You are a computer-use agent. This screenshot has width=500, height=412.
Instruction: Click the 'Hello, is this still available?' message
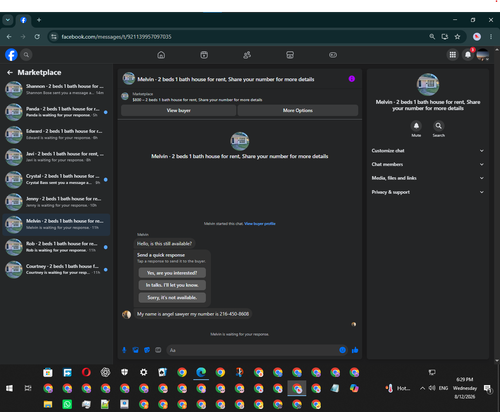(x=164, y=244)
